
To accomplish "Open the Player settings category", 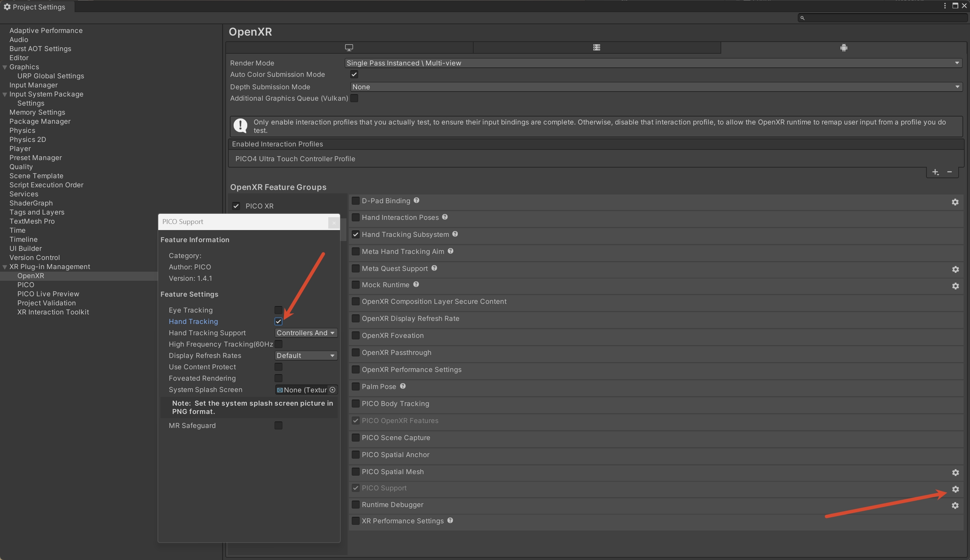I will coord(20,148).
